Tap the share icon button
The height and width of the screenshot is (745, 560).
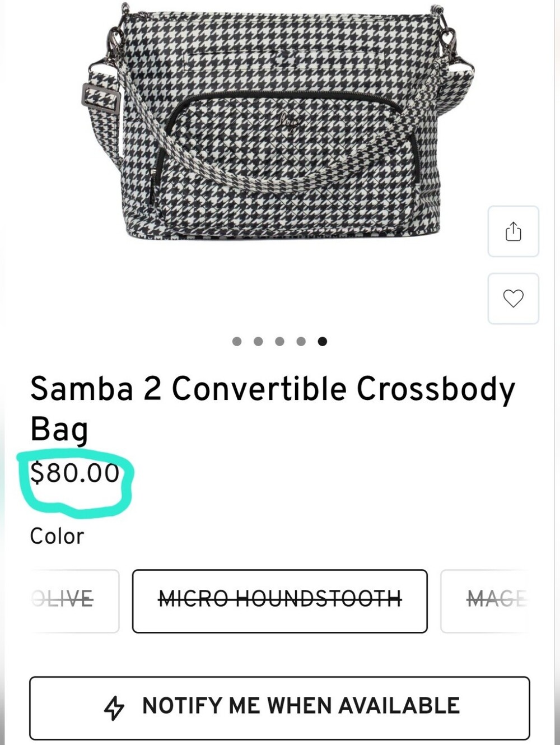coord(513,231)
